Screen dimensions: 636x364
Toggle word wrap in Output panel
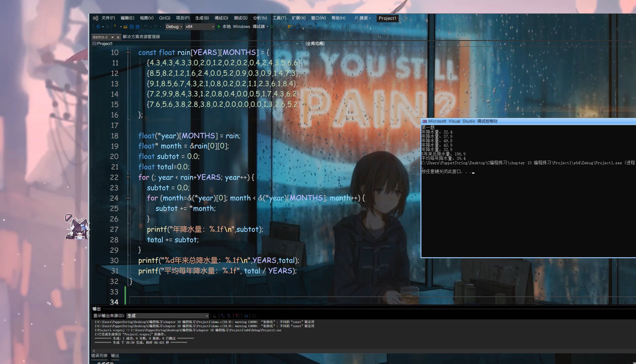coord(246,316)
